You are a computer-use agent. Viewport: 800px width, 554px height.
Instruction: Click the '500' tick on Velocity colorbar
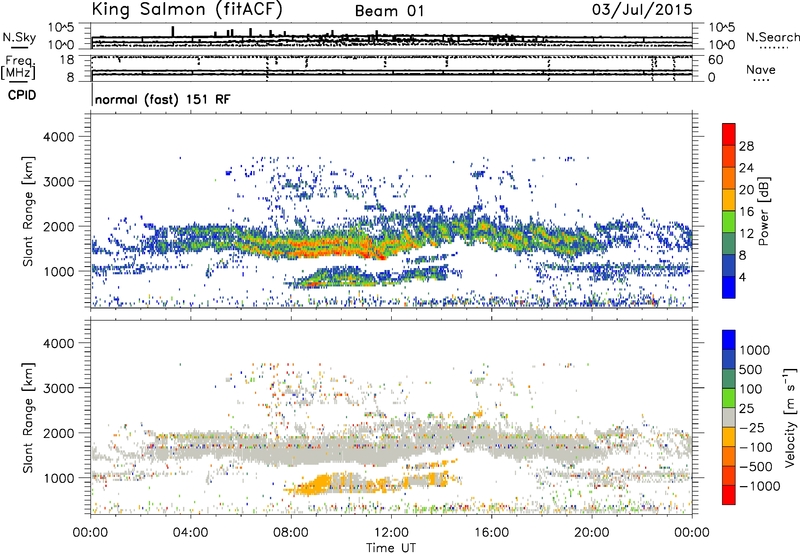click(751, 370)
